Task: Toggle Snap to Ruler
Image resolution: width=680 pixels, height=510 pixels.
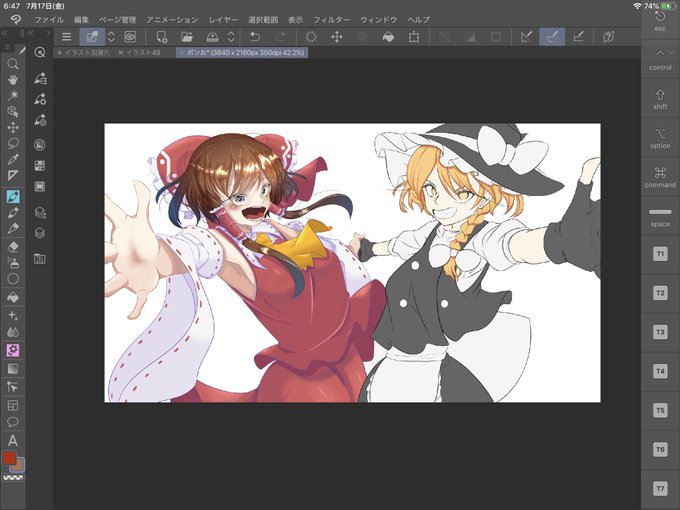Action: pyautogui.click(x=526, y=37)
